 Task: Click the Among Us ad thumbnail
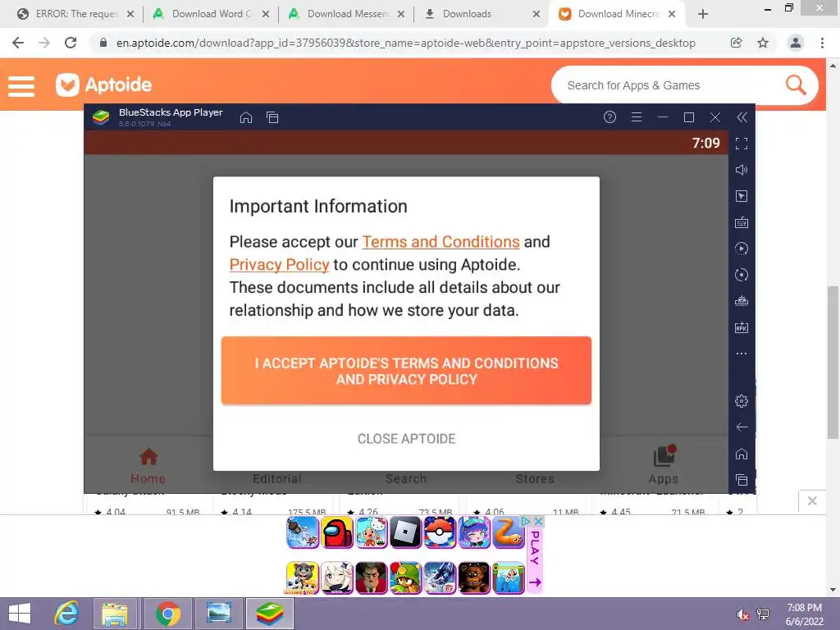(x=337, y=532)
